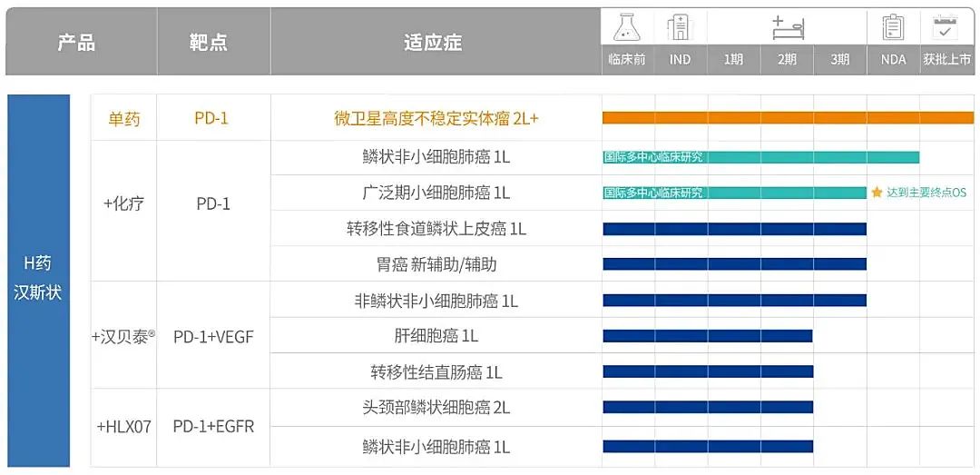Click the teal bar for 鳞状非小细胞肺癌 1L under +化疗
Image resolution: width=980 pixels, height=475 pixels.
click(760, 157)
